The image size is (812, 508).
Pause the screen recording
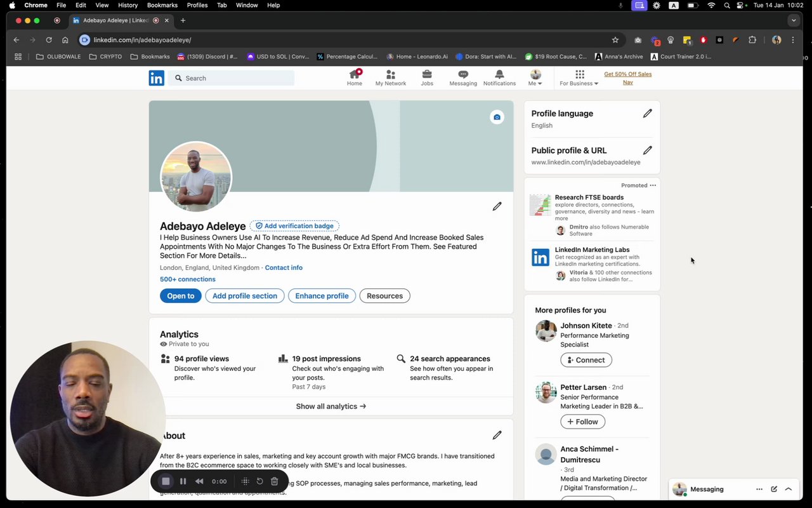183,481
